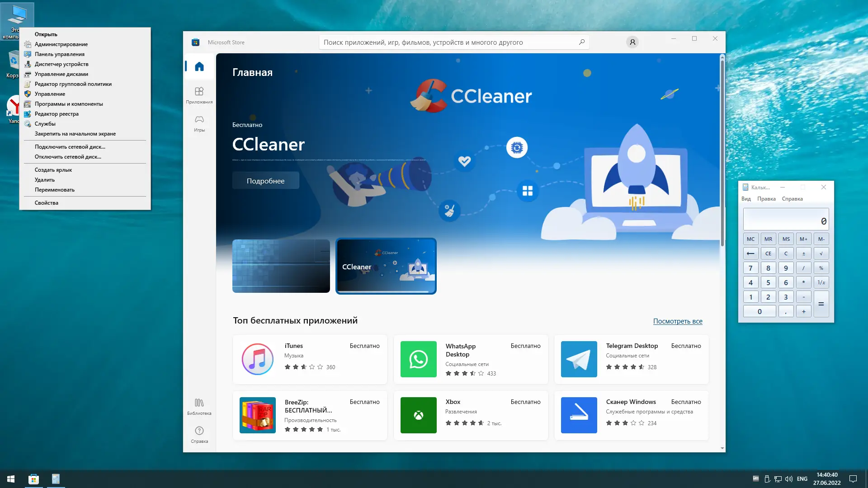
Task: Open the Home tab in Store sidebar
Action: [x=199, y=67]
